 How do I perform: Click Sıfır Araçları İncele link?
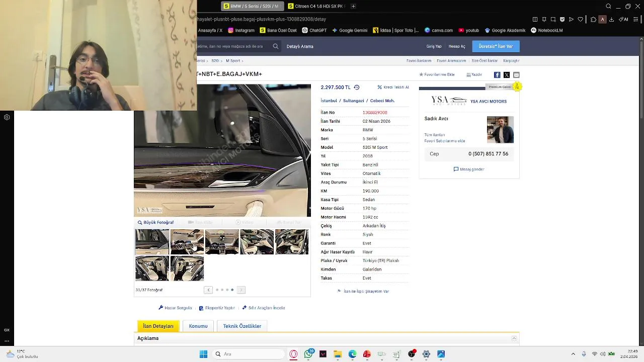(x=264, y=308)
